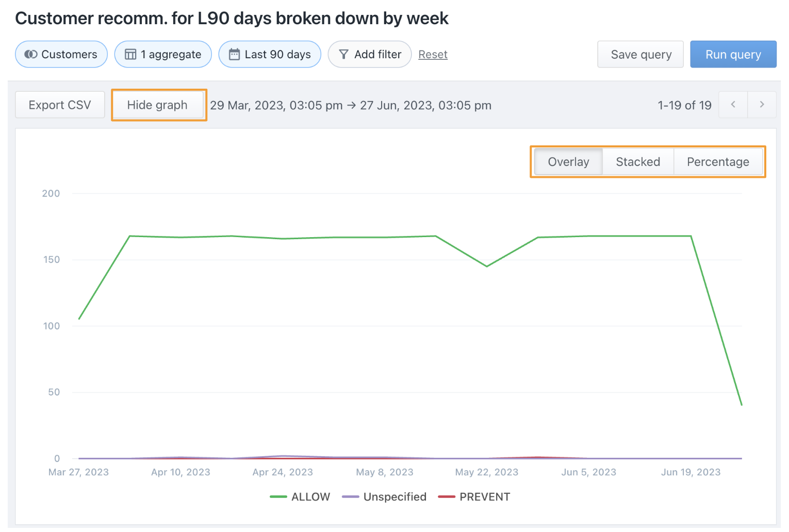Click the Customers overlapping-circles icon
Viewport: 789px width, 532px height.
31,54
